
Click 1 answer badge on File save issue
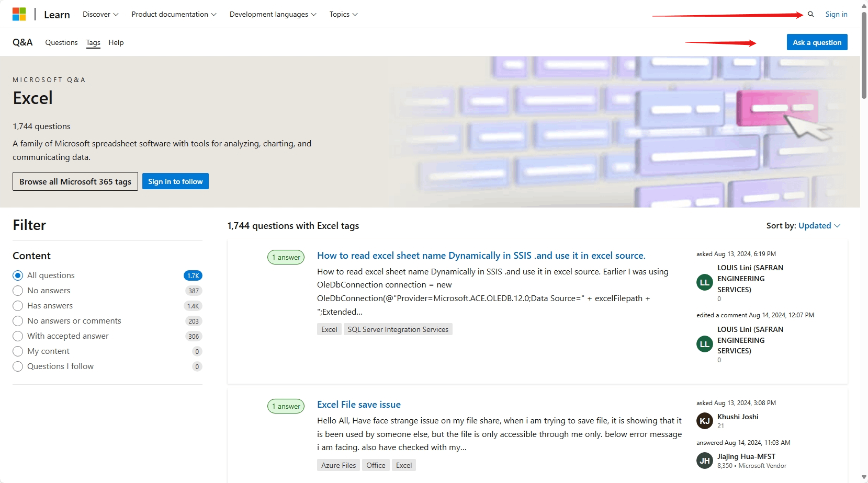pos(286,406)
